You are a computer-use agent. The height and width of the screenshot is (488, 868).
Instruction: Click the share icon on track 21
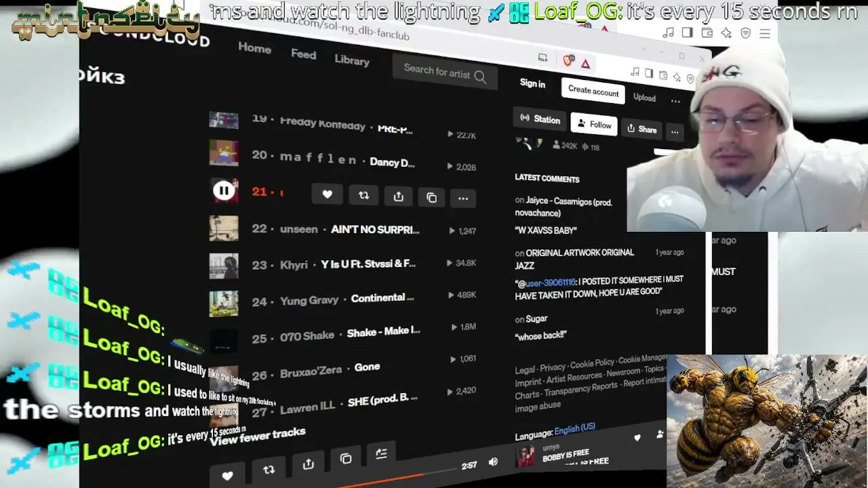coord(398,197)
